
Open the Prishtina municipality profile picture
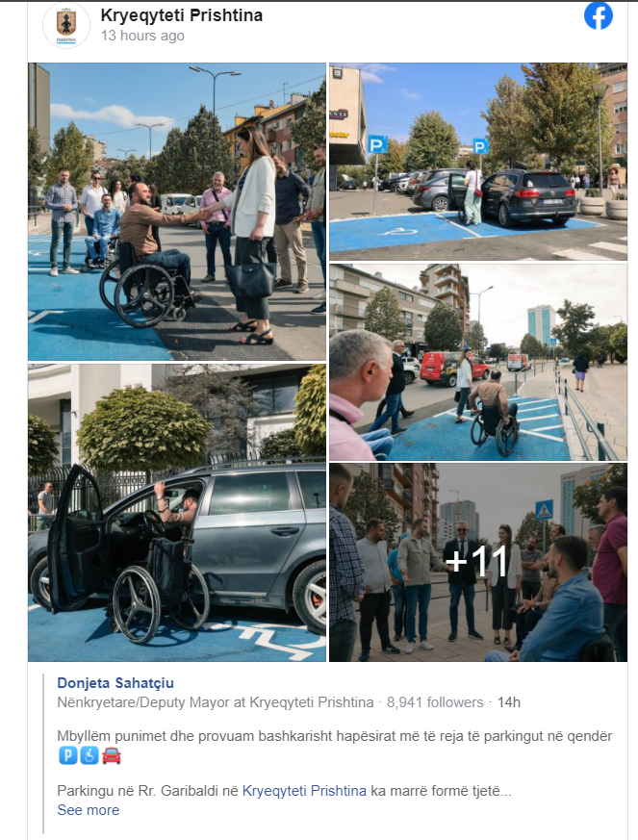coord(66,25)
